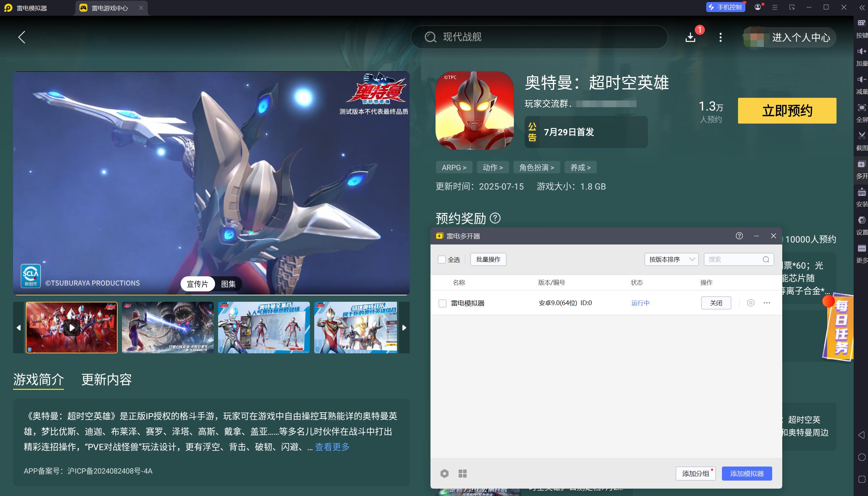The image size is (868, 496).
Task: Tick the checkbox for 雷电模拟器 row
Action: click(x=442, y=303)
